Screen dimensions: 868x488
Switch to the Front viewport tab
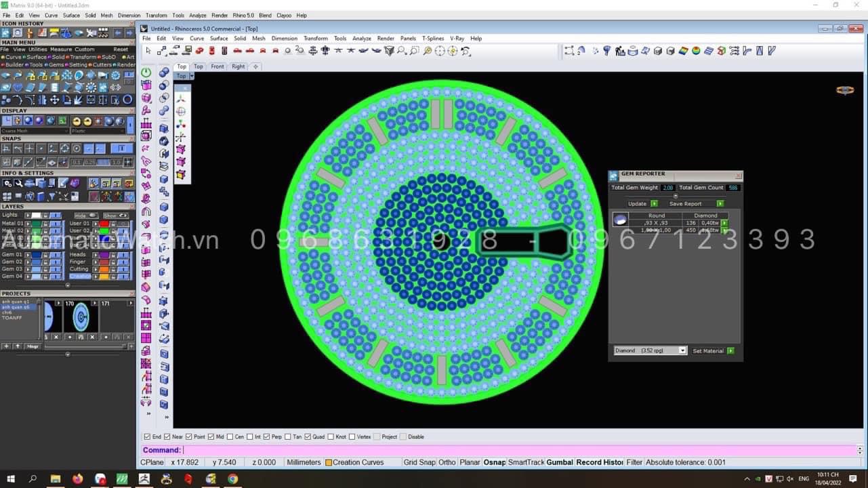(x=217, y=66)
